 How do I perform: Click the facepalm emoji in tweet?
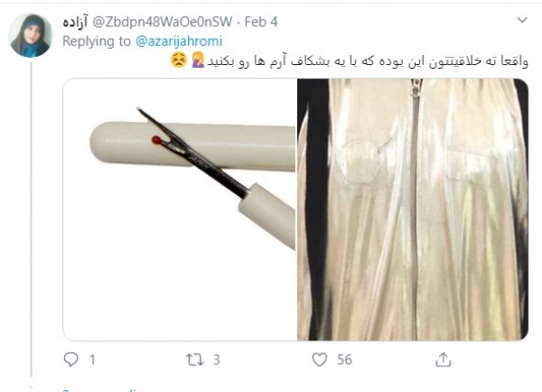pyautogui.click(x=198, y=61)
